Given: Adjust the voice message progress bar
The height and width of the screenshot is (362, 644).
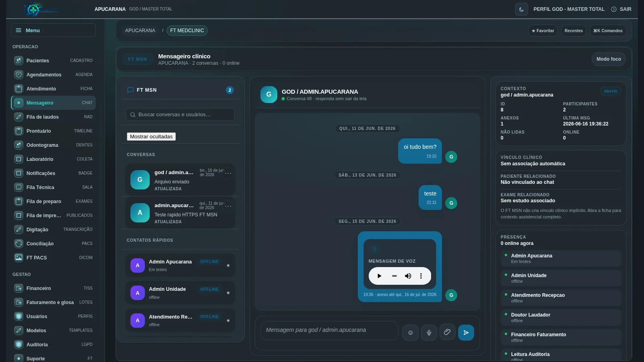Looking at the screenshot, I should click(x=394, y=276).
